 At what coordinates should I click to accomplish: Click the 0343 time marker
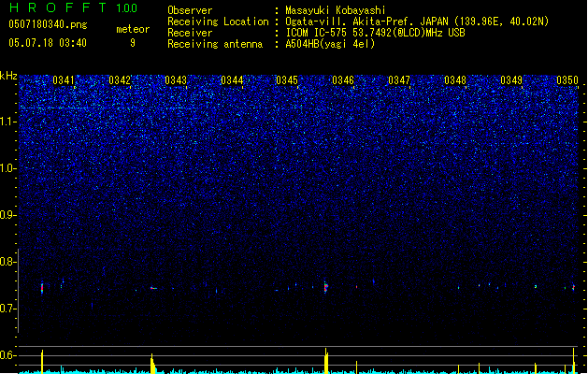[x=176, y=80]
